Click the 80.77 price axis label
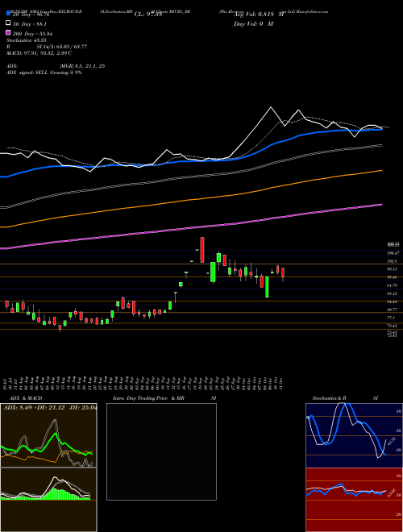Screen dimensions: 403x532 [393, 310]
